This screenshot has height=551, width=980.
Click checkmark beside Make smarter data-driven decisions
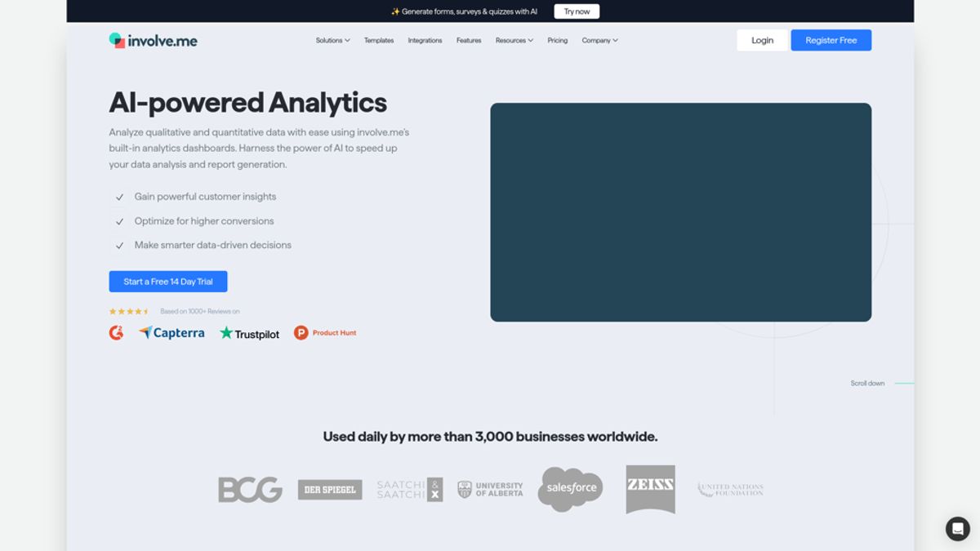pos(119,245)
